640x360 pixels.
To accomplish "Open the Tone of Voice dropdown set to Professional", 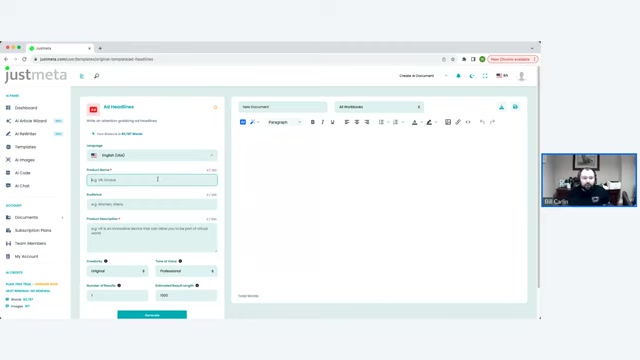I will (186, 271).
